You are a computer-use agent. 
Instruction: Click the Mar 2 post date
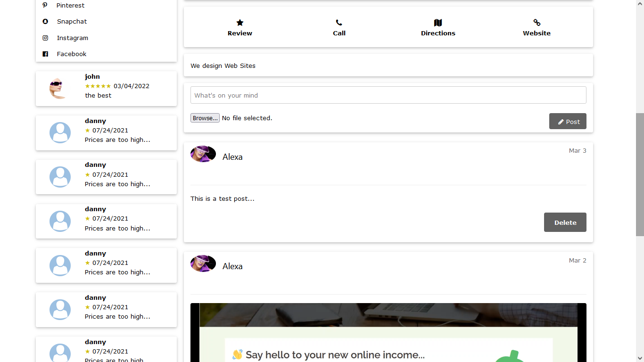pos(578,260)
